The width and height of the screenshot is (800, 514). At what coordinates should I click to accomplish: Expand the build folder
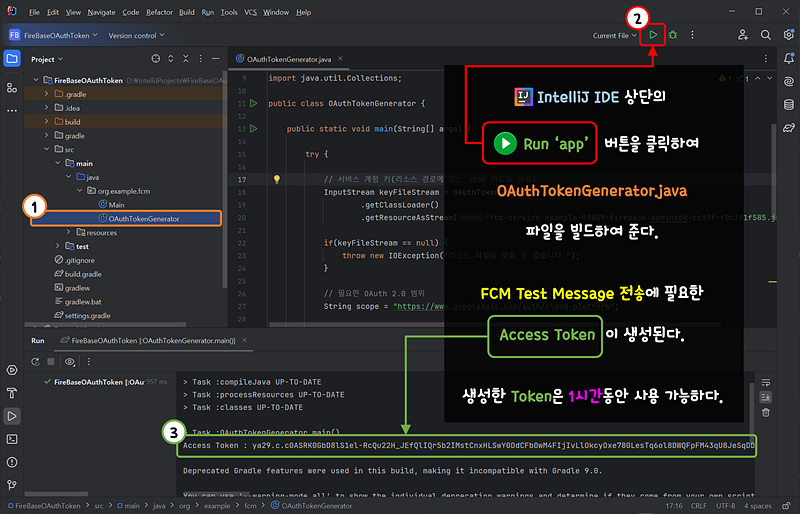tap(46, 121)
